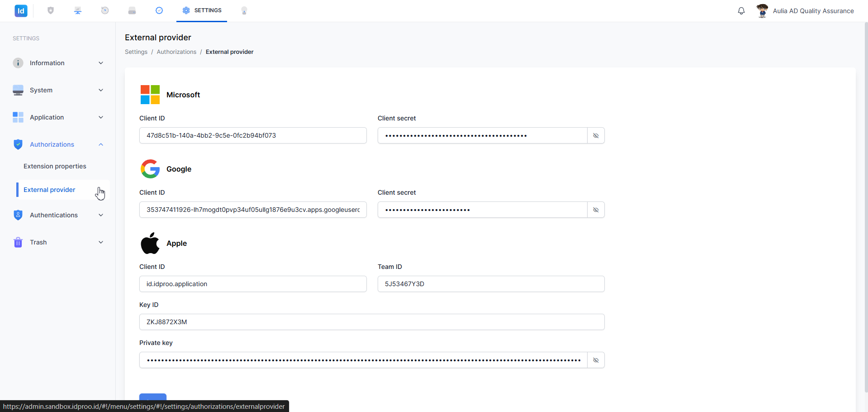Click the "External provider" page heading
Viewport: 868px width, 412px height.
point(158,38)
